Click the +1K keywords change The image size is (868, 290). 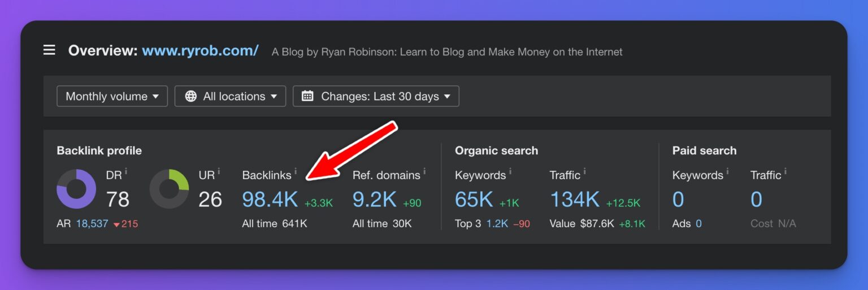point(509,204)
